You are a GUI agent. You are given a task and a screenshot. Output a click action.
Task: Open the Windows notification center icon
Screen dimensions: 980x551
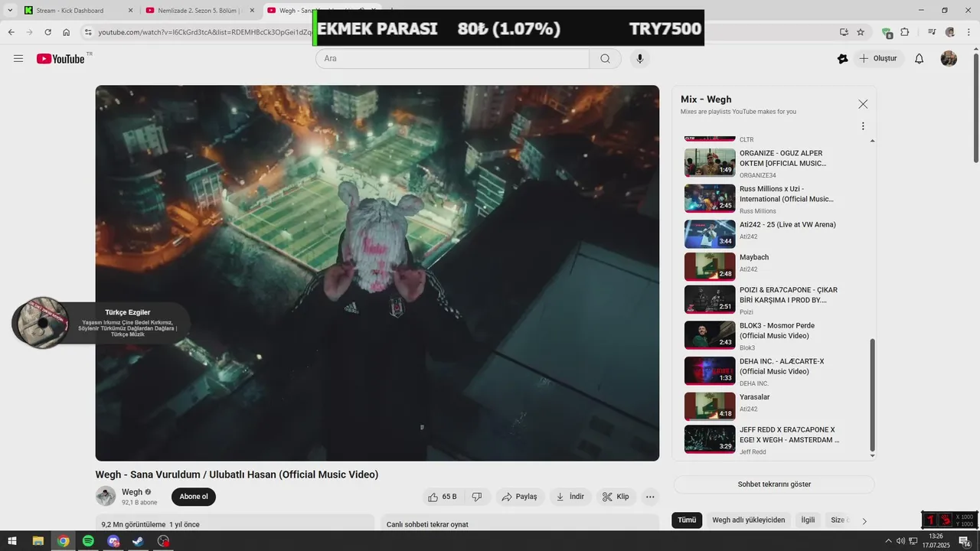[x=965, y=541]
